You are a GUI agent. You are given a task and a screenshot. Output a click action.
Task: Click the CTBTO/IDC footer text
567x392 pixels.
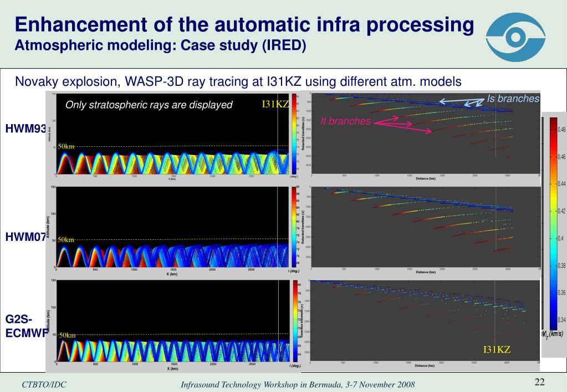(44, 384)
